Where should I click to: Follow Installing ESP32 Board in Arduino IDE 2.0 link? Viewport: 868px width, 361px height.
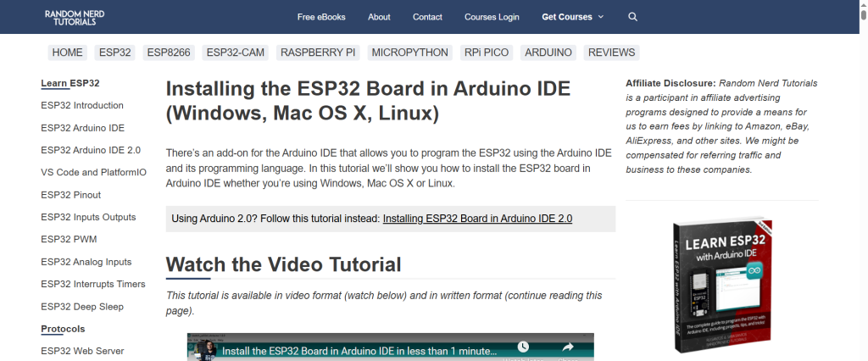(x=477, y=219)
